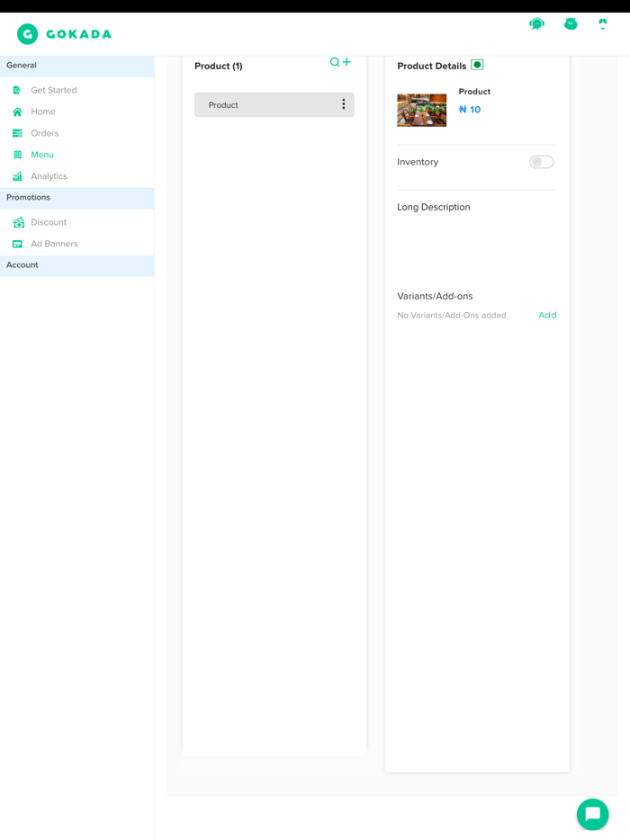Toggle the Inventory switch
This screenshot has width=630, height=840.
coord(542,162)
